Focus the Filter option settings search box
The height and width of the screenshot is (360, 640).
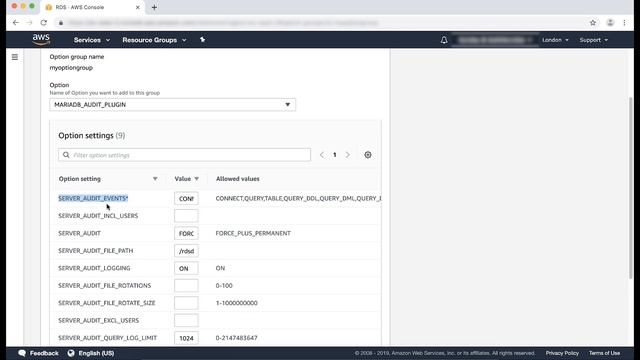pyautogui.click(x=184, y=155)
